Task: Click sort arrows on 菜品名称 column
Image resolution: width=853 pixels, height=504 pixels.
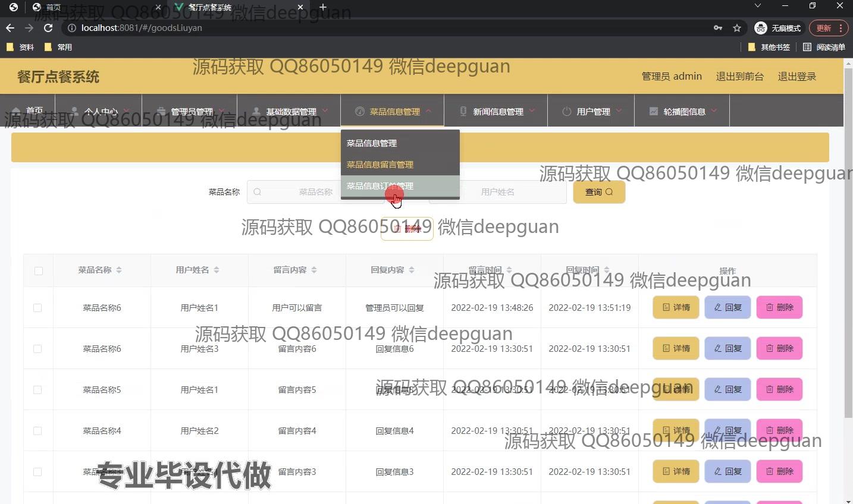Action: point(119,270)
